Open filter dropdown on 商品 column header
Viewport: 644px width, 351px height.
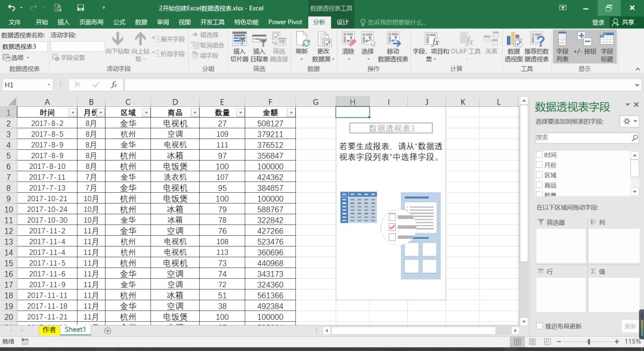pyautogui.click(x=194, y=113)
